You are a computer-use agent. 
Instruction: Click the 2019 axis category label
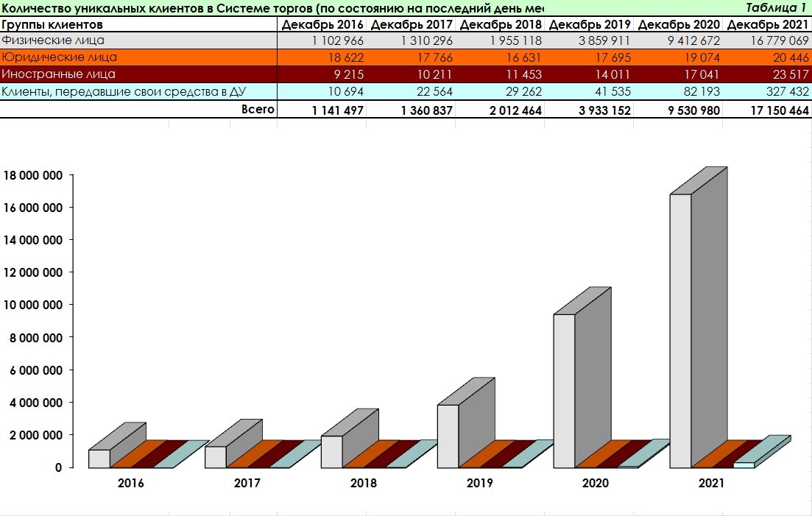pos(479,484)
